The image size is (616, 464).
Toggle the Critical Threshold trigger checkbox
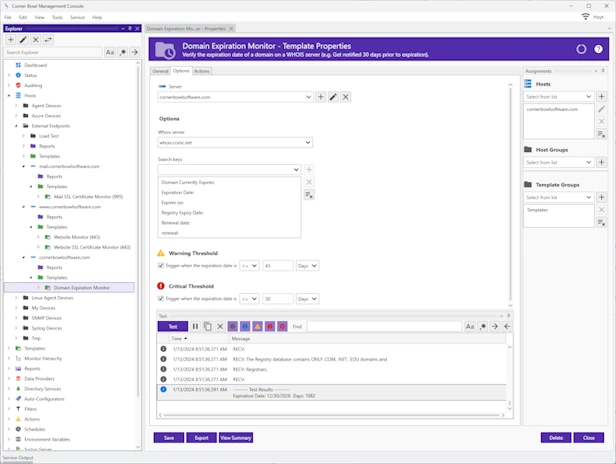click(x=161, y=298)
